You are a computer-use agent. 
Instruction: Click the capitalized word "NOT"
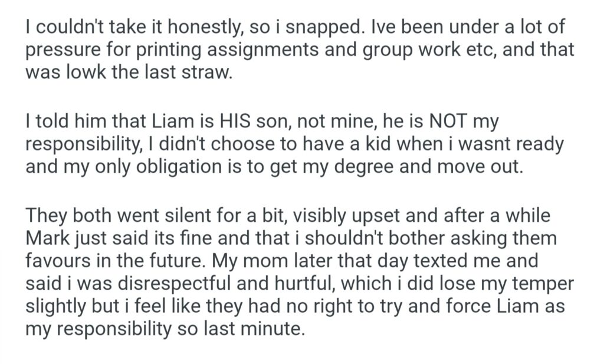450,123
